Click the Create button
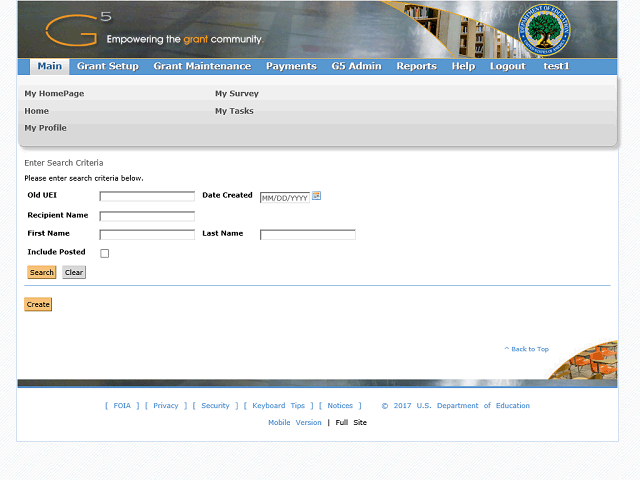The width and height of the screenshot is (640, 480). pyautogui.click(x=38, y=304)
